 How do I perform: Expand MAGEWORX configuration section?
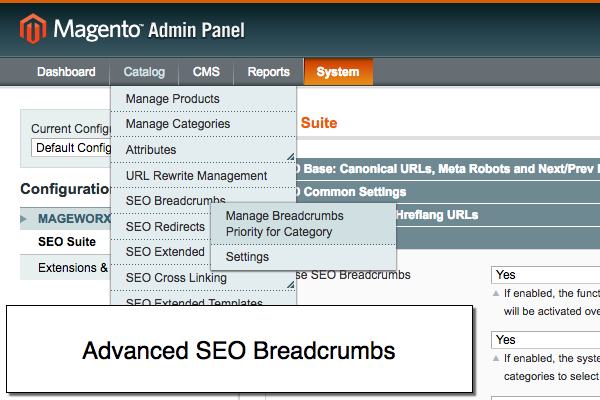click(x=66, y=219)
